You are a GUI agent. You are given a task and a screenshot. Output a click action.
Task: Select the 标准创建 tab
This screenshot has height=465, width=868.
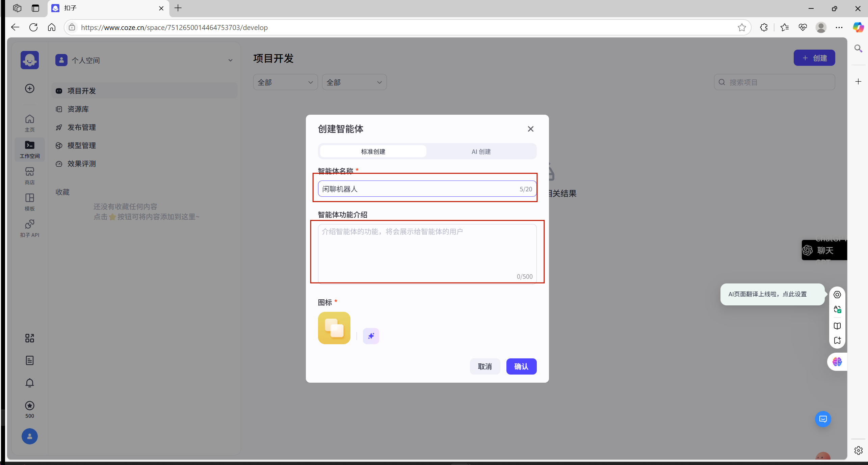click(373, 152)
